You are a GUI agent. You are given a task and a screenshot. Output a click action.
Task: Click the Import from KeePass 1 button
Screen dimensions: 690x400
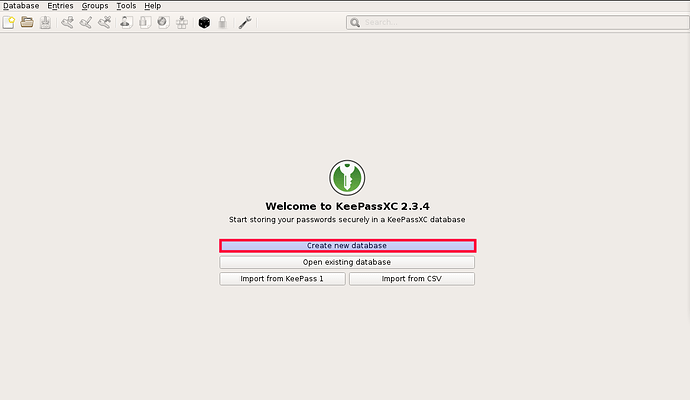[x=282, y=279]
